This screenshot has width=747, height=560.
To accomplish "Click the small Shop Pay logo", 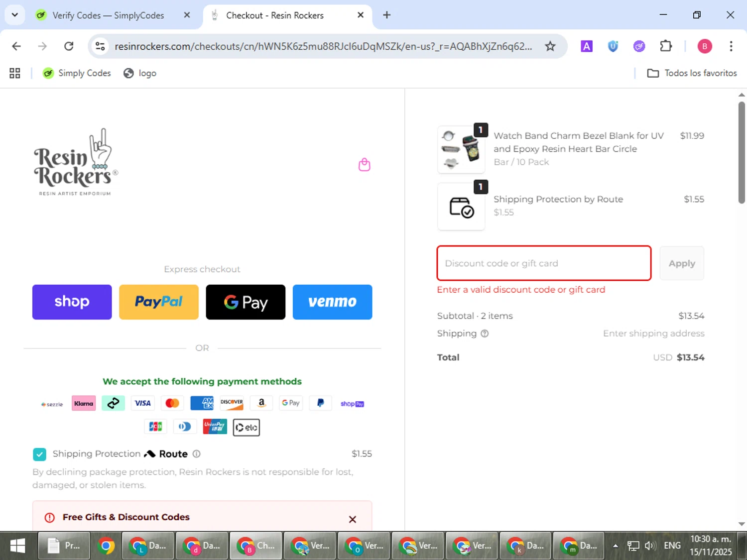I will coord(352,404).
